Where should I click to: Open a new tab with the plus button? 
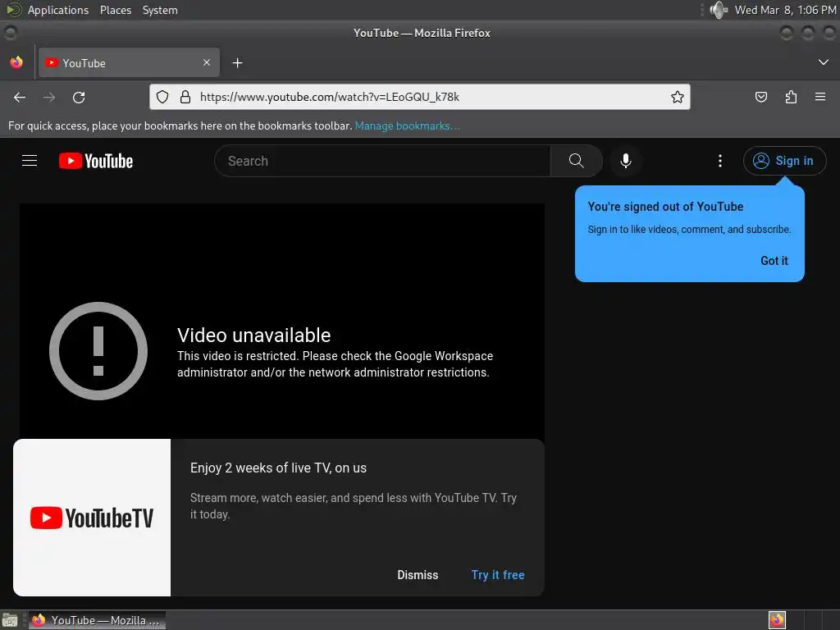point(237,63)
